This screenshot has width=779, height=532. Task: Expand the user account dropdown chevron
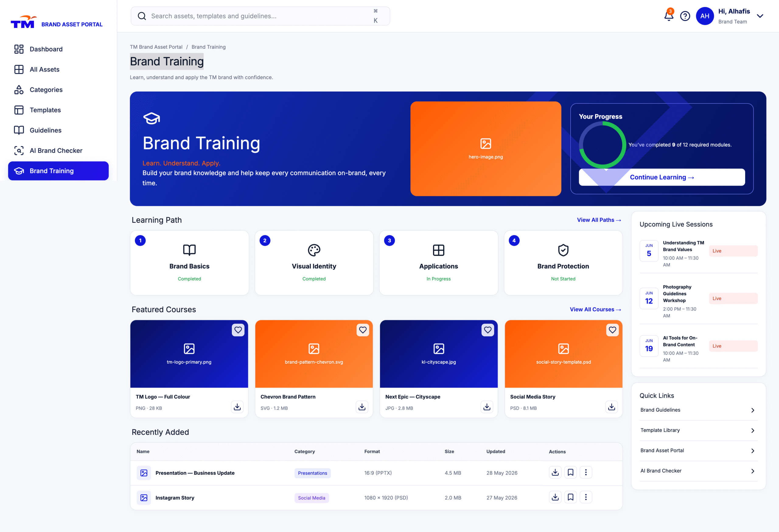760,16
